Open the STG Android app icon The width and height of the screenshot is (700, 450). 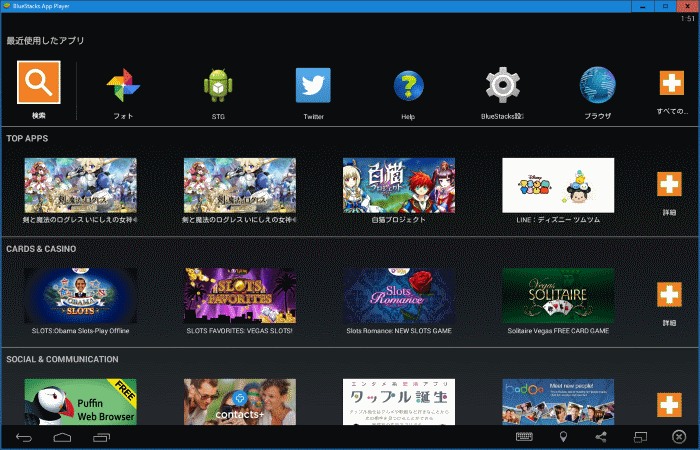pos(218,85)
